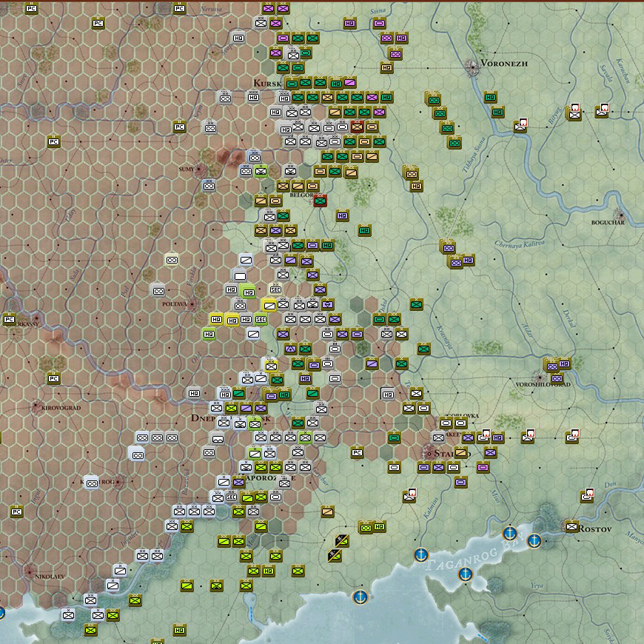The width and height of the screenshot is (644, 644).
Task: Click the Kursk city label
Action: 267,84
